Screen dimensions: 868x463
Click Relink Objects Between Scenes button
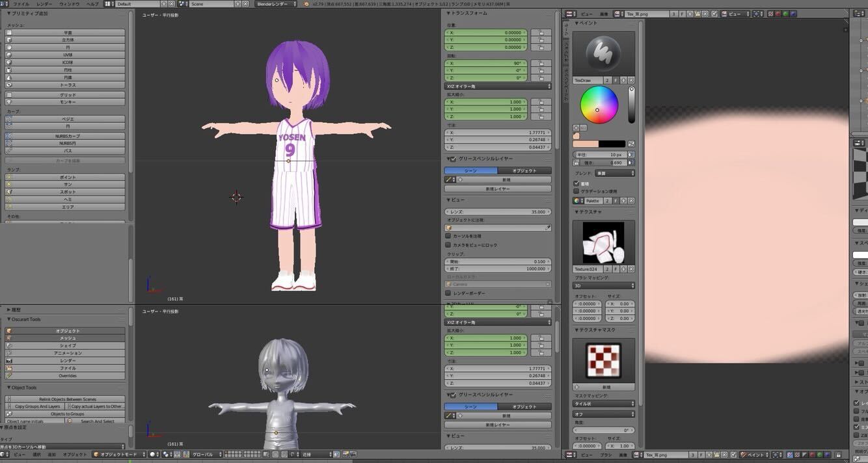point(68,399)
